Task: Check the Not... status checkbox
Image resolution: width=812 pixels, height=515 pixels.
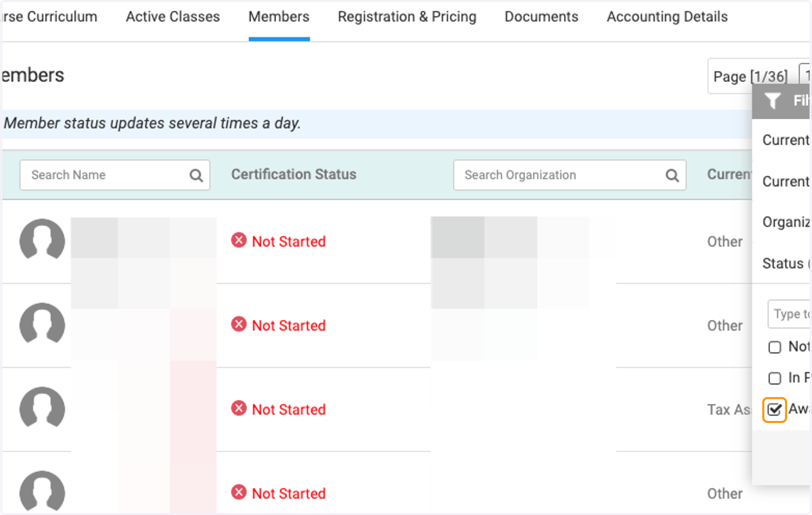Action: (775, 347)
